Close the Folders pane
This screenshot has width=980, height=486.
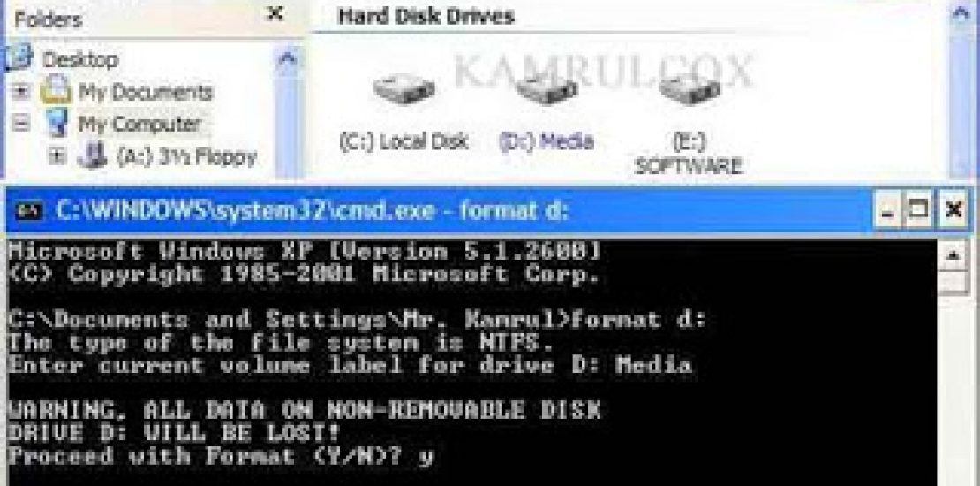point(275,14)
